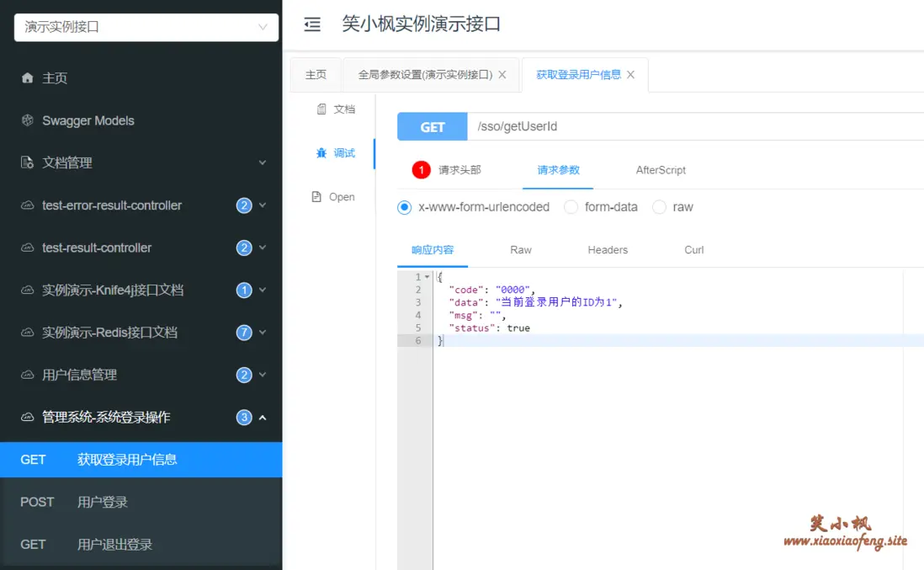Select the raw radio option
Viewport: 924px width, 570px height.
660,207
